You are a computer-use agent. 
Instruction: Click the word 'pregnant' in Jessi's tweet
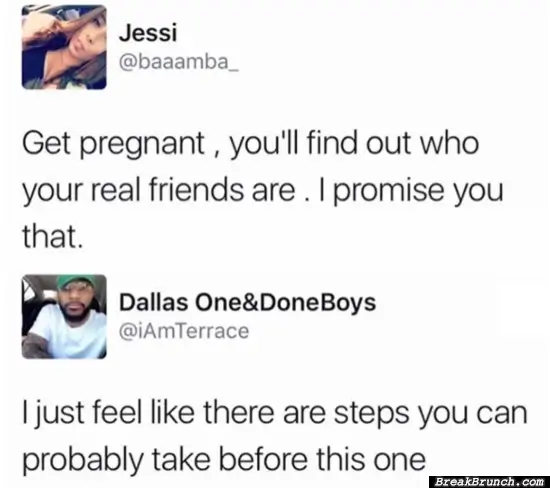click(x=143, y=145)
